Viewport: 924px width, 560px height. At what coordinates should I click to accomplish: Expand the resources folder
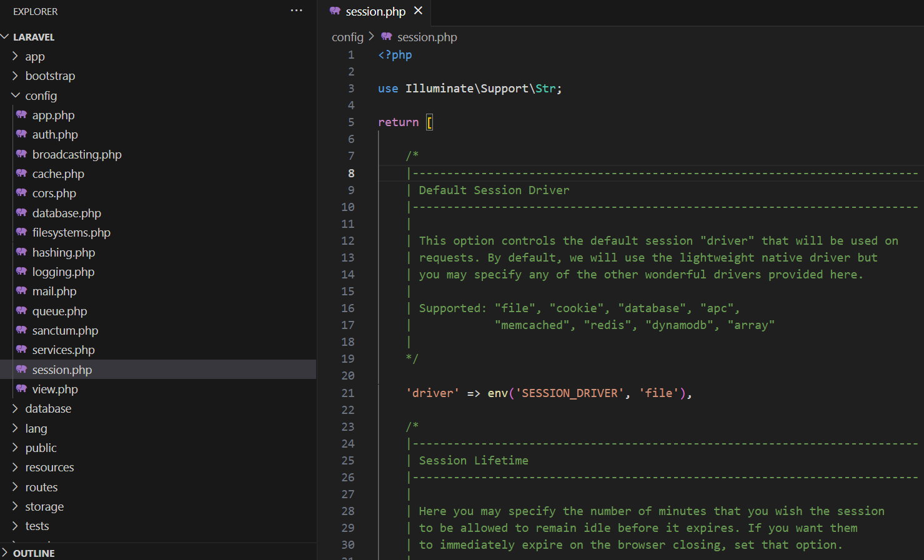click(15, 467)
